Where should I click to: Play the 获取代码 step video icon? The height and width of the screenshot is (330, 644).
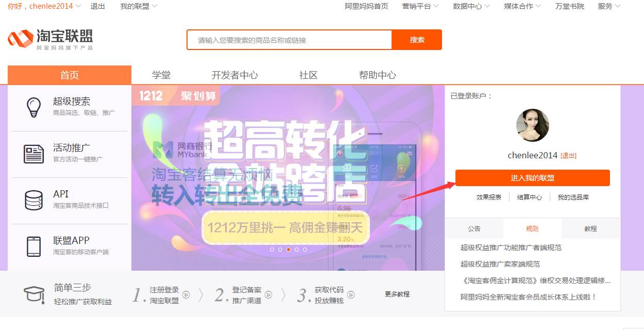pyautogui.click(x=351, y=295)
